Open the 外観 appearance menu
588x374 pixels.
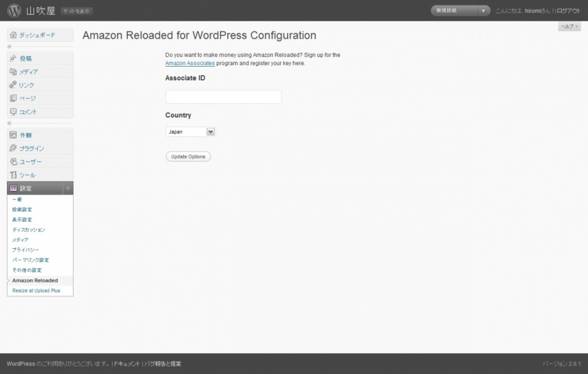coord(25,135)
